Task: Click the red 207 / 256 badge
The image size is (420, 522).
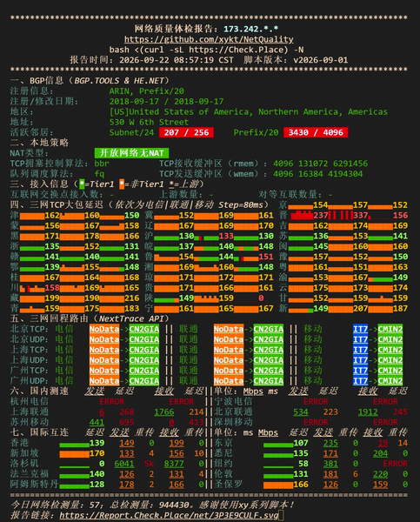Action: point(186,132)
